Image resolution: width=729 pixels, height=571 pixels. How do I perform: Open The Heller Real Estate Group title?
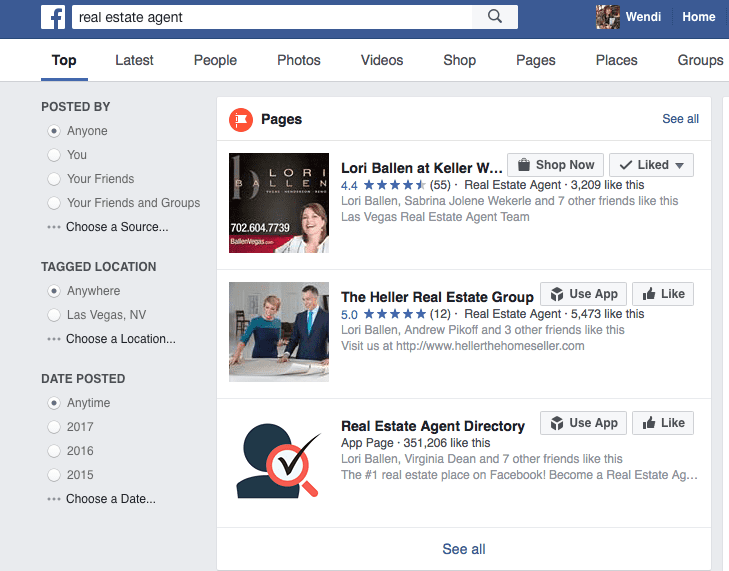(437, 297)
